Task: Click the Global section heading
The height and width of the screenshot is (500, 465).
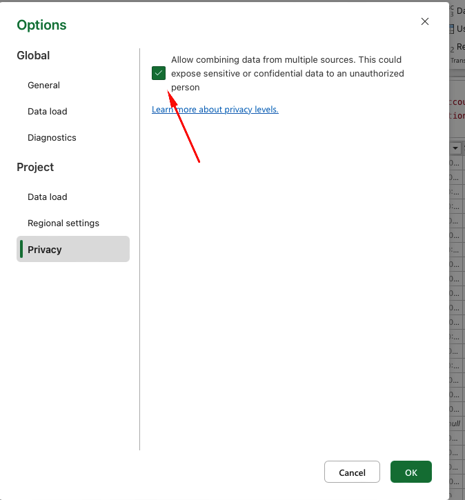Action: click(33, 55)
